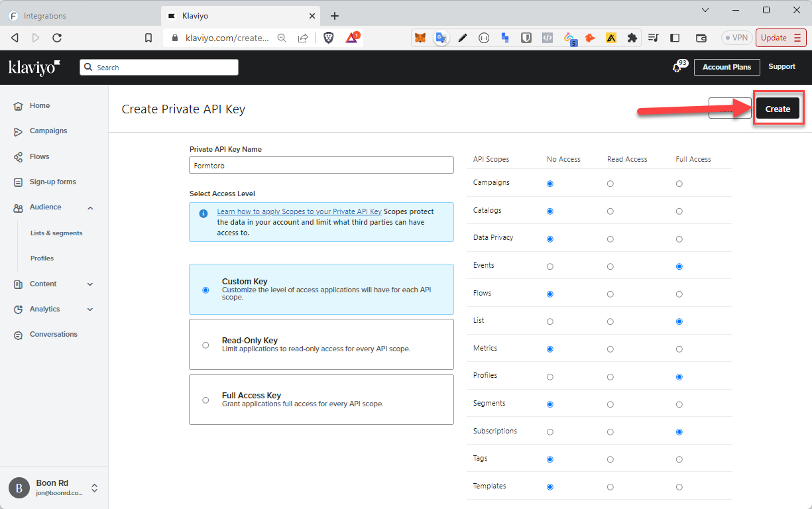
Task: Open the extensions puzzle icon
Action: [x=632, y=38]
